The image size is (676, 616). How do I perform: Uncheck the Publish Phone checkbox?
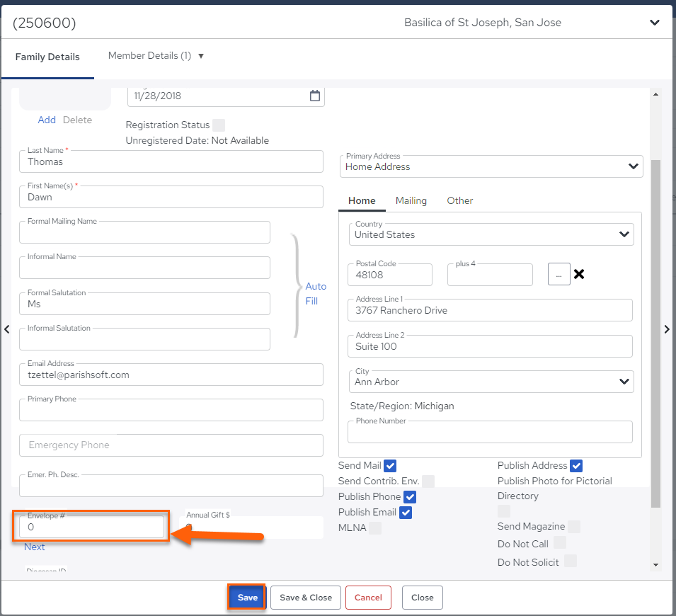click(x=410, y=497)
